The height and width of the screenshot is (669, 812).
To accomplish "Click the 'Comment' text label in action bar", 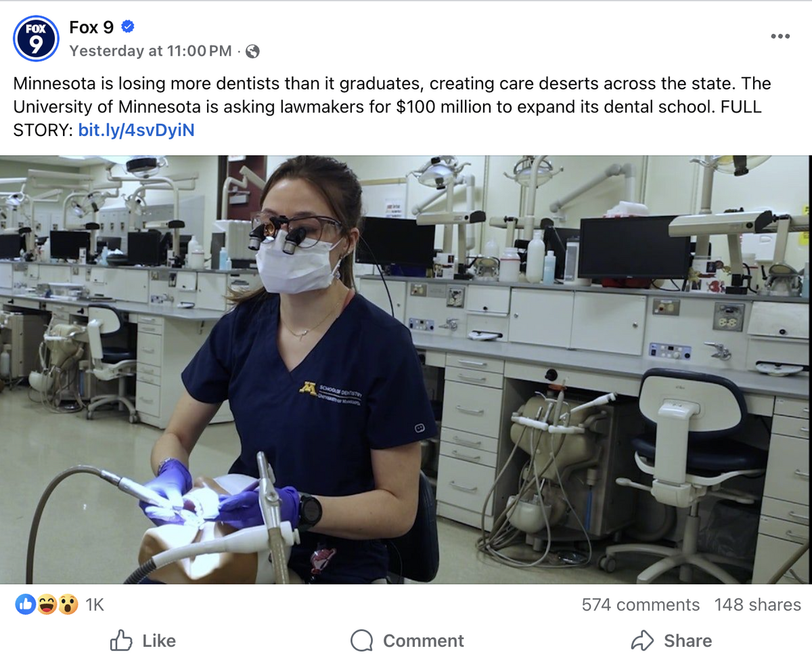I will pyautogui.click(x=423, y=641).
